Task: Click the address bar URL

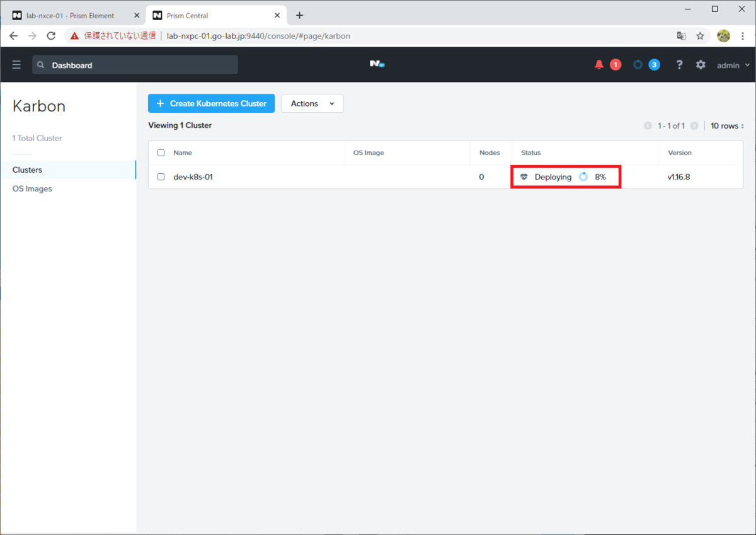Action: (258, 36)
